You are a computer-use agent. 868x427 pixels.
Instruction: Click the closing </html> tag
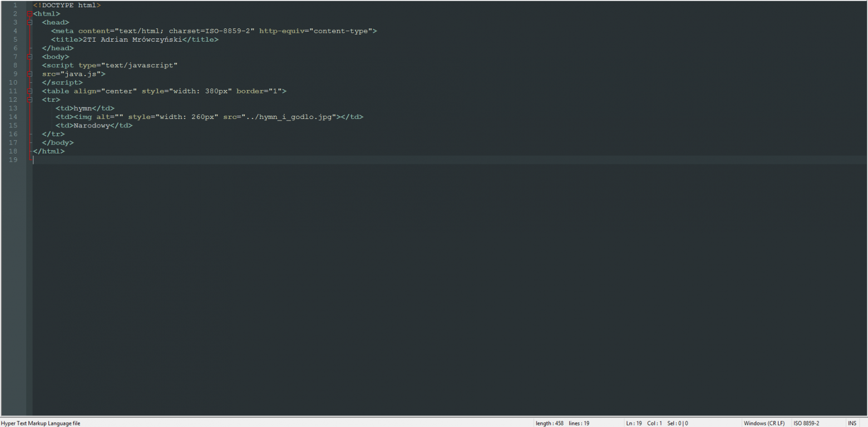pos(48,151)
